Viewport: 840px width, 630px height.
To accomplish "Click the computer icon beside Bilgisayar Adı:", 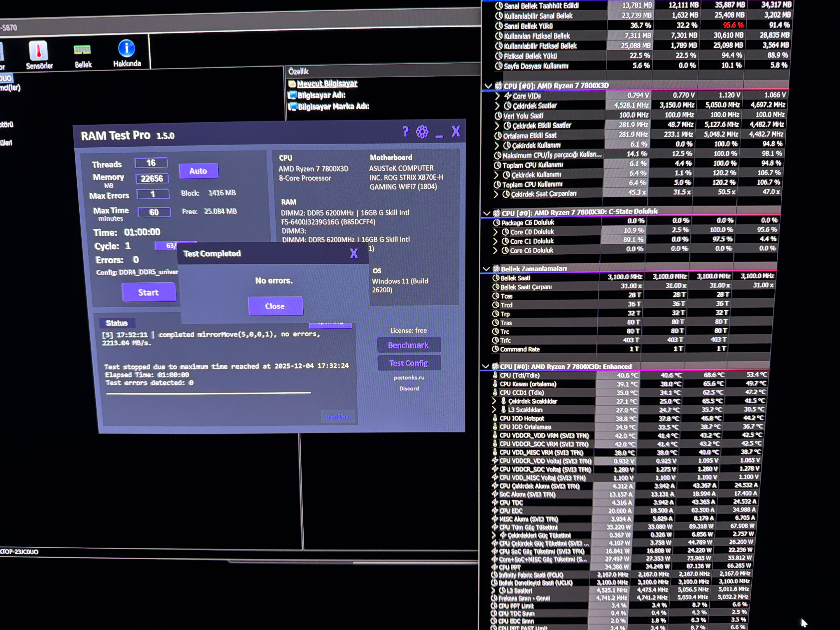I will (x=292, y=95).
